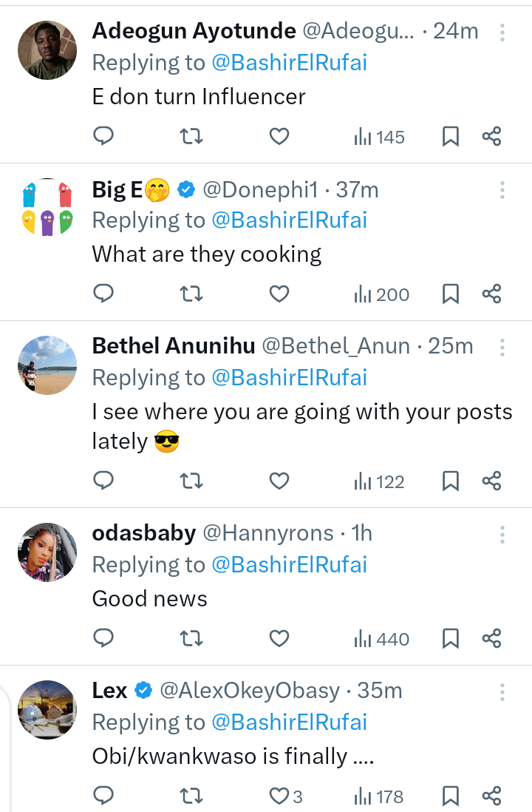View analytics for Big E's 200-view tweet

[382, 294]
